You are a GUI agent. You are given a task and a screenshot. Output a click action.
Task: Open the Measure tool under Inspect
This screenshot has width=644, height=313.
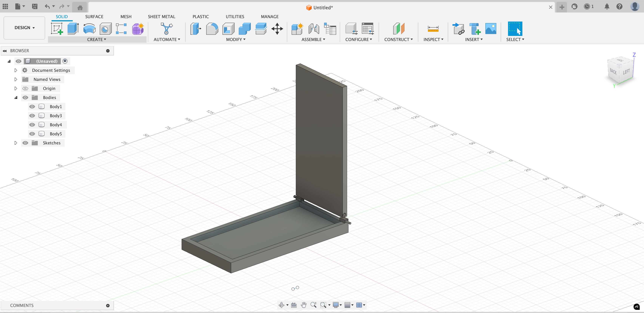[x=433, y=29]
